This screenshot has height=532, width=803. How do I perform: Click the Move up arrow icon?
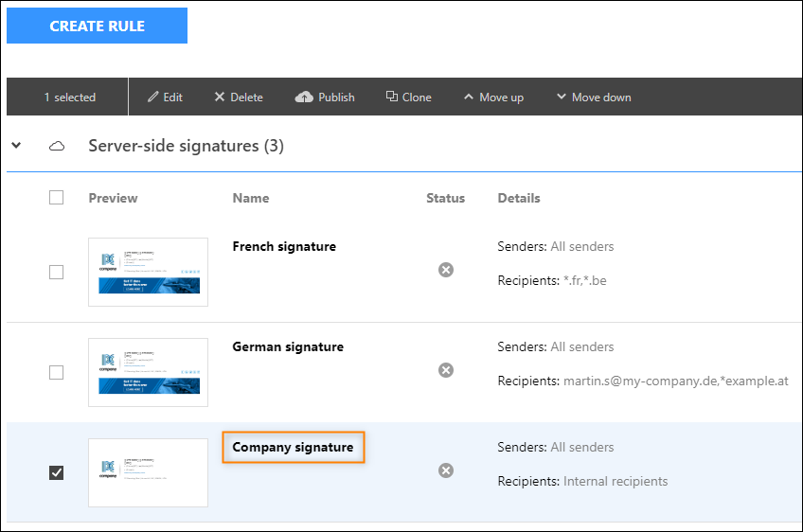click(468, 97)
